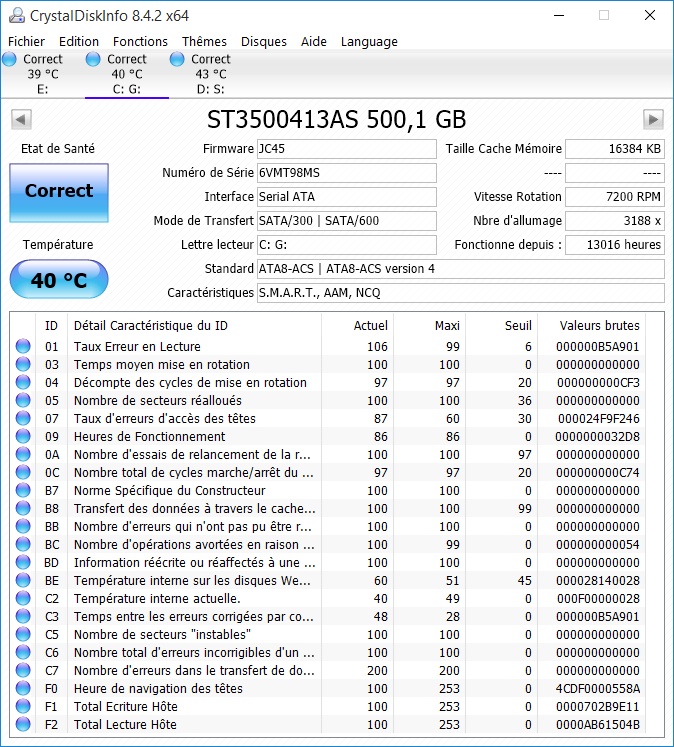This screenshot has width=674, height=747.
Task: Open the Disques menu
Action: [x=264, y=41]
